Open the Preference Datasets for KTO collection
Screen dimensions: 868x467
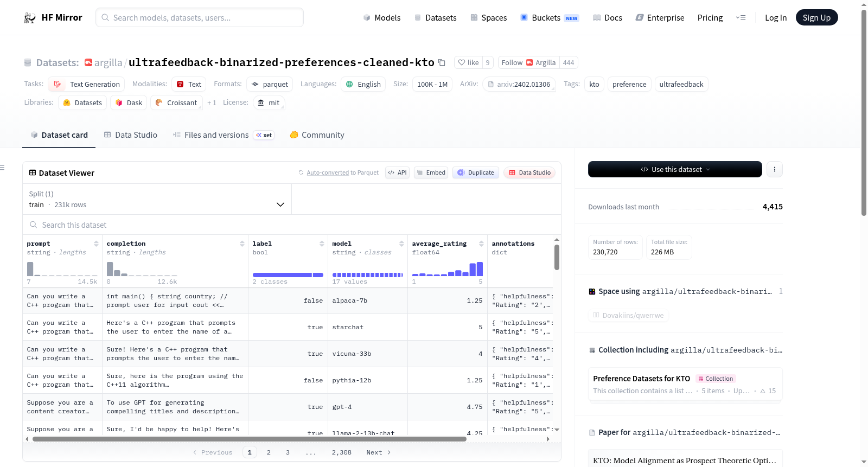685,384
